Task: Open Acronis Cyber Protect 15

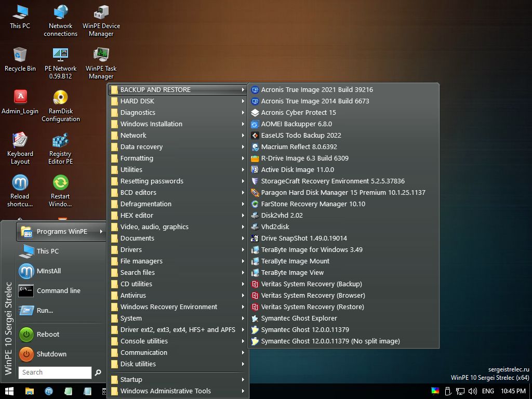Action: (343, 113)
